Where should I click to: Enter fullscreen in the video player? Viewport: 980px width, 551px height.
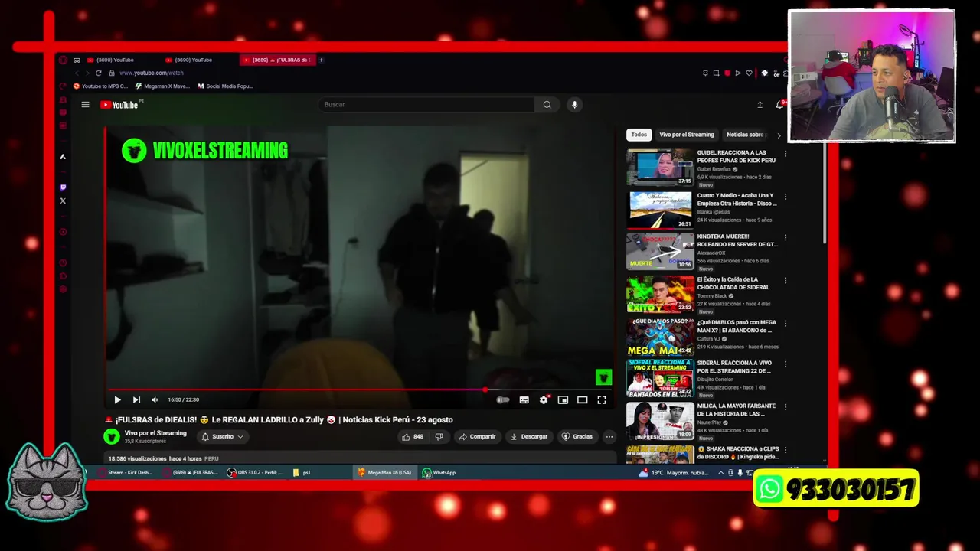(x=602, y=399)
